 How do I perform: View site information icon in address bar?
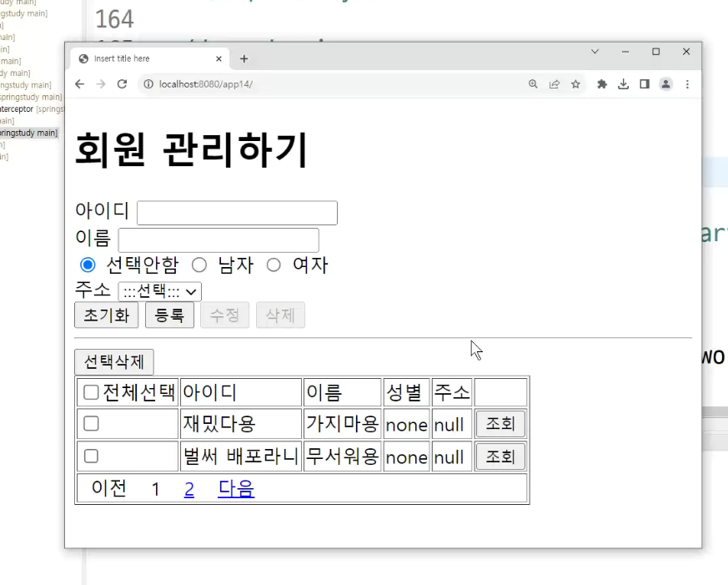[148, 84]
